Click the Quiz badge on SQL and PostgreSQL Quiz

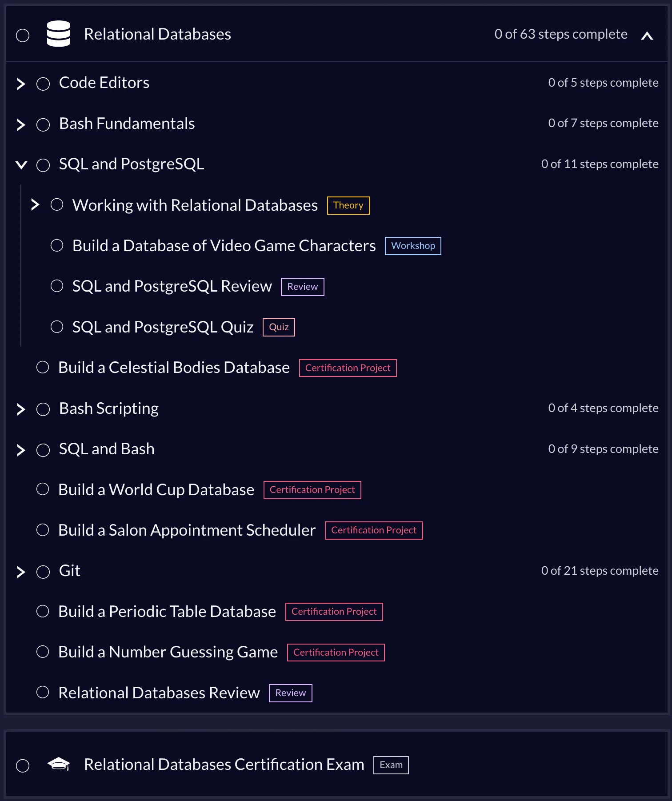(278, 327)
